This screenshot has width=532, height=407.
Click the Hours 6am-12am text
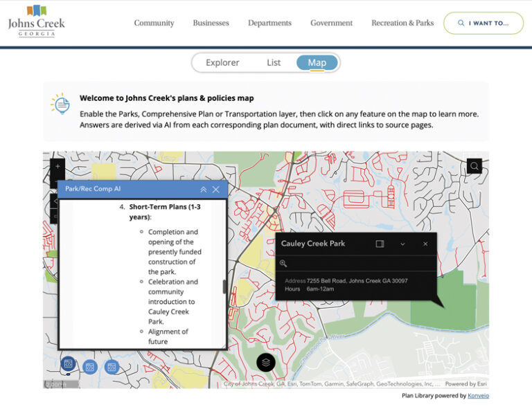[310, 289]
